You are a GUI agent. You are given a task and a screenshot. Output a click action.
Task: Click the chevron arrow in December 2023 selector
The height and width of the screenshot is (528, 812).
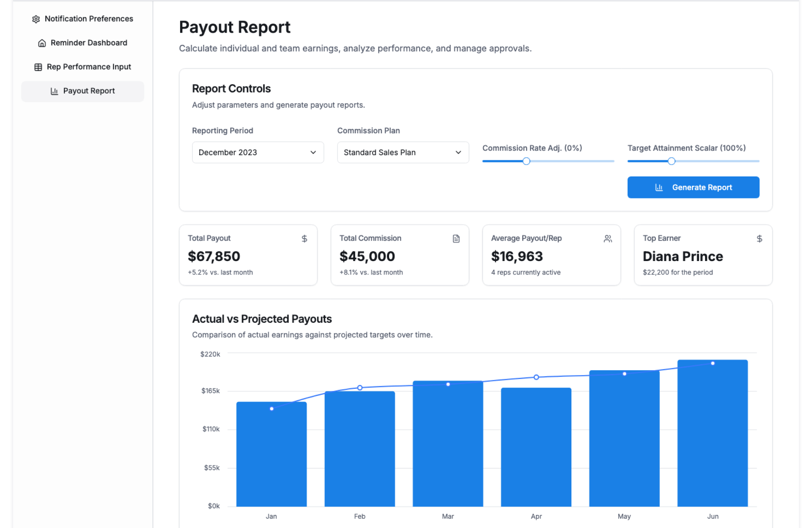point(313,152)
